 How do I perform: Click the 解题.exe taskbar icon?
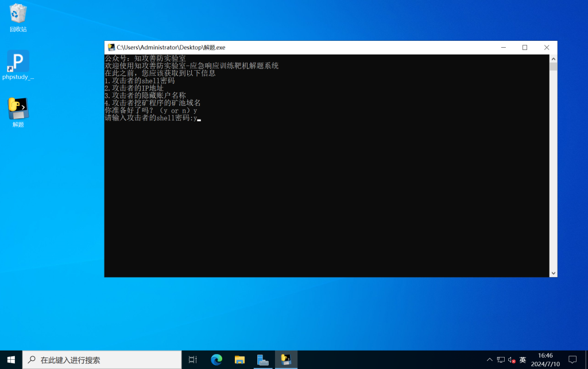pos(285,360)
